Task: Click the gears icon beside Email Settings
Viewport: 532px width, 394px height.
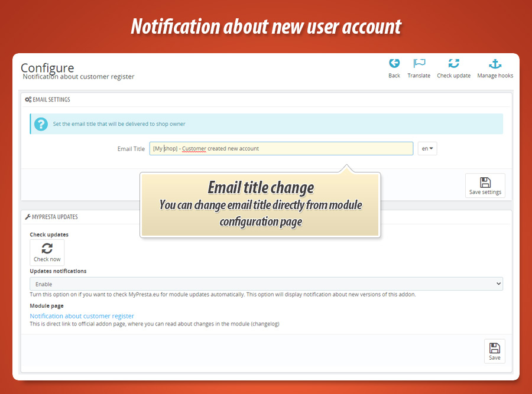Action: click(28, 99)
